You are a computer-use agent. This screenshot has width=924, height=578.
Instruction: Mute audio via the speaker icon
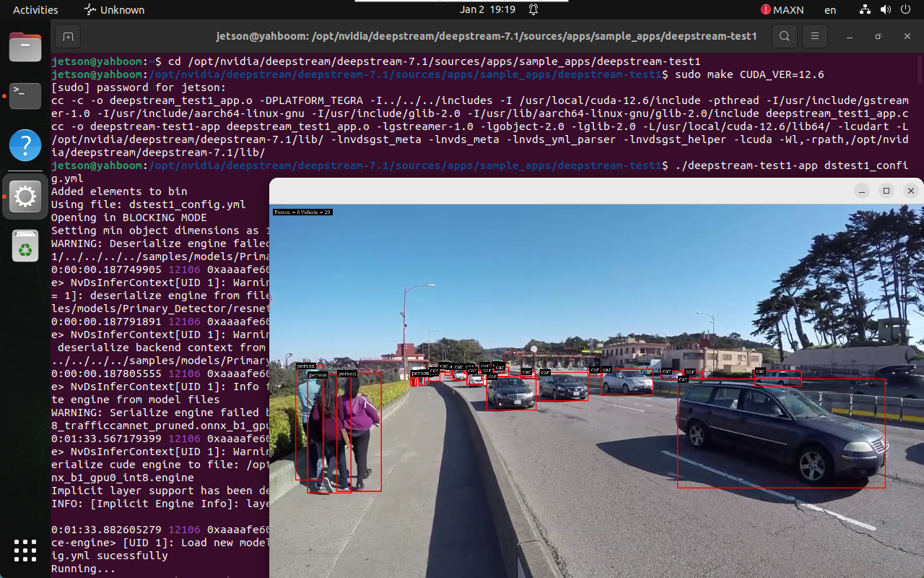885,9
